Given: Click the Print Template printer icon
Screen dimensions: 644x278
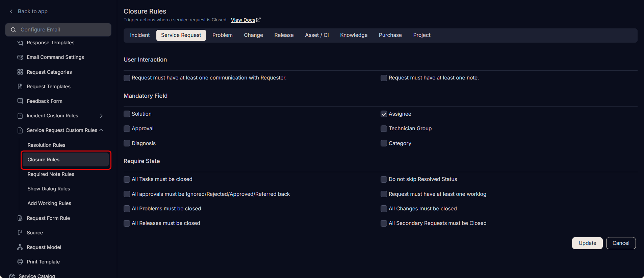Looking at the screenshot, I should point(20,262).
